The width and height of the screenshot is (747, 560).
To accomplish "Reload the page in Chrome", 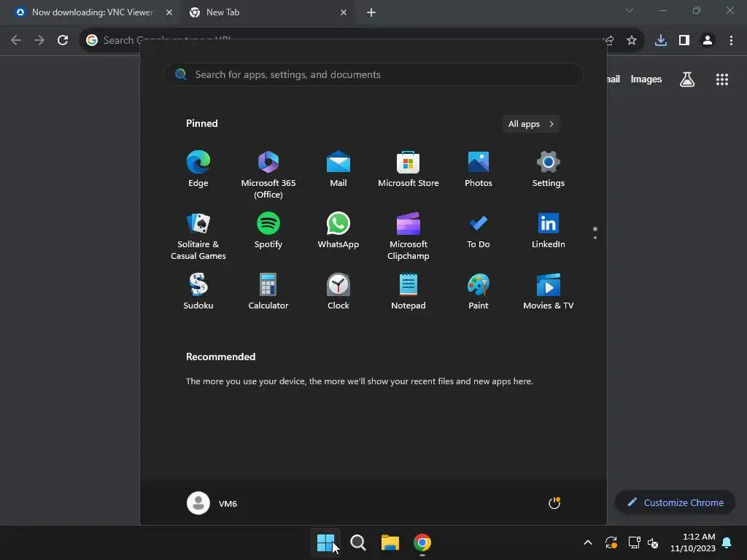I will pos(63,40).
